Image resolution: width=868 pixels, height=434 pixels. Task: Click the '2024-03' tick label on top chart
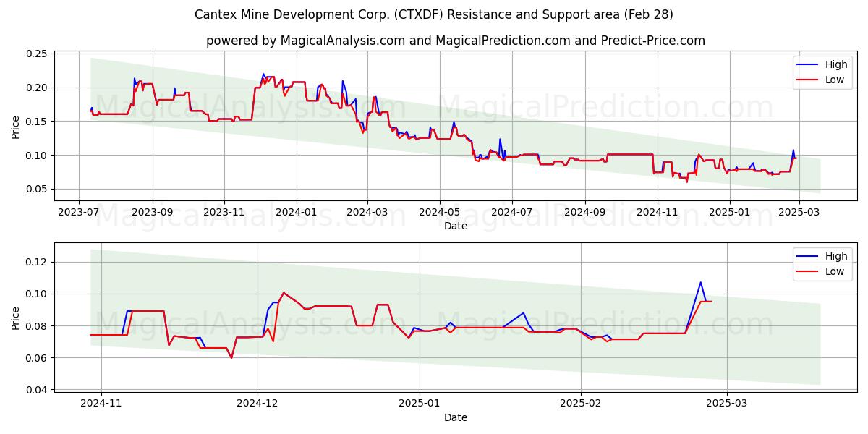point(367,213)
